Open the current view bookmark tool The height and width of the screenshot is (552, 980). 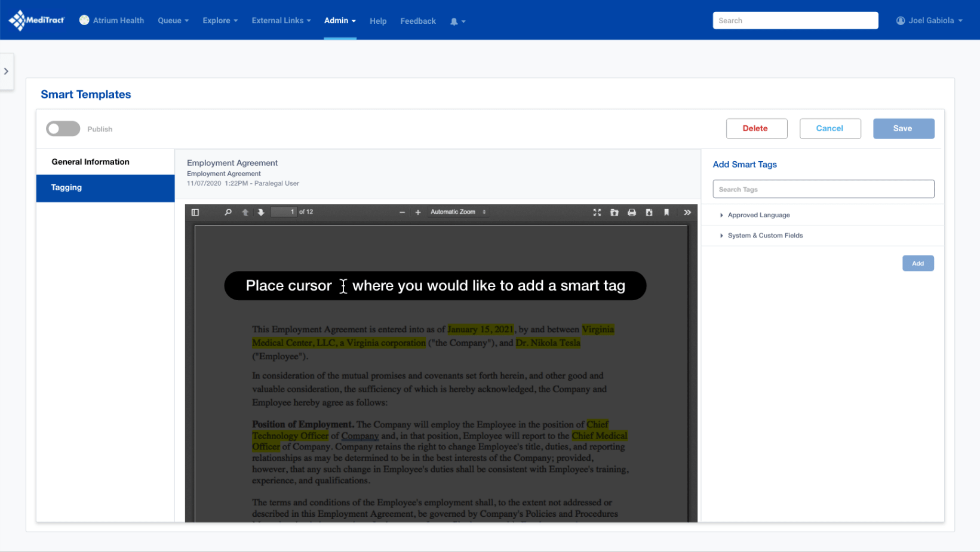[x=666, y=212]
